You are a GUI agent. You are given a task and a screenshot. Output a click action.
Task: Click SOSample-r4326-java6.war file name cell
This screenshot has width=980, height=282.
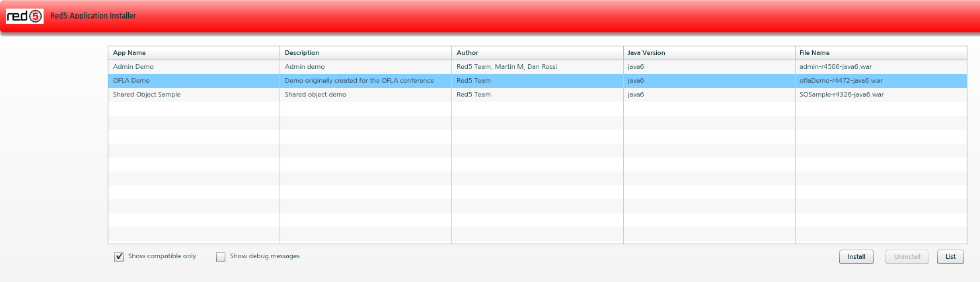[x=841, y=95]
